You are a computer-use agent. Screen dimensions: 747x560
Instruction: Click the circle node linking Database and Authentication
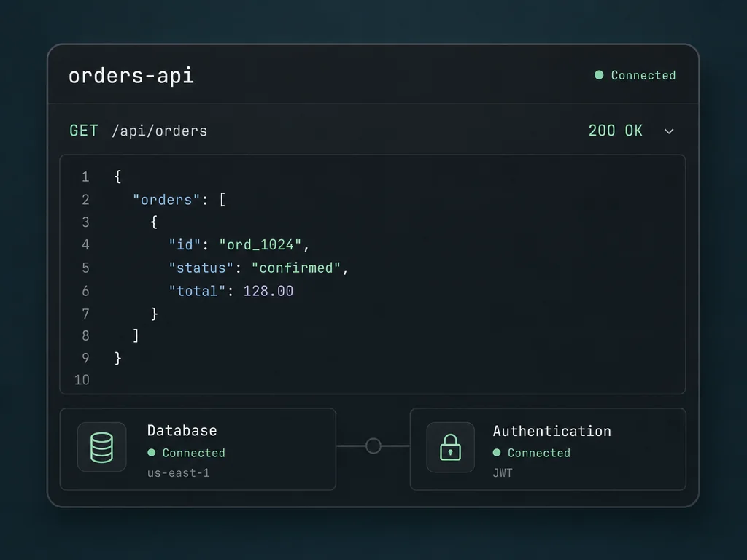pyautogui.click(x=373, y=446)
